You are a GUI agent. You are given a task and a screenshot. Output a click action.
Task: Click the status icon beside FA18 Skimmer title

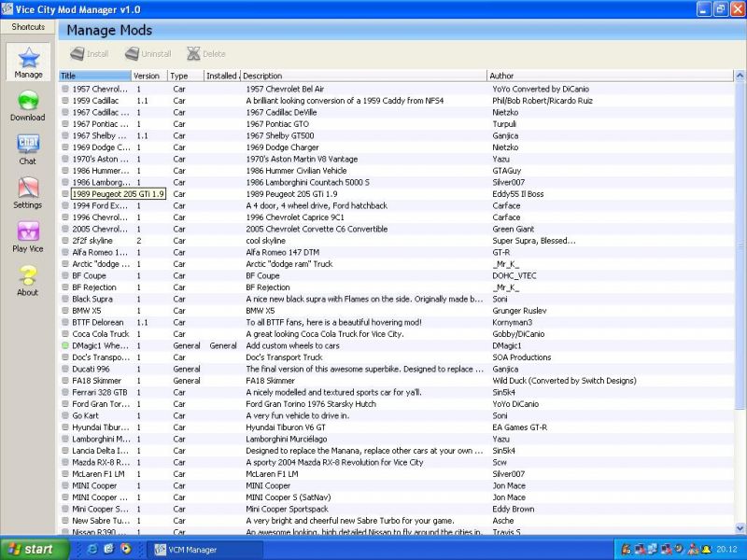point(65,381)
